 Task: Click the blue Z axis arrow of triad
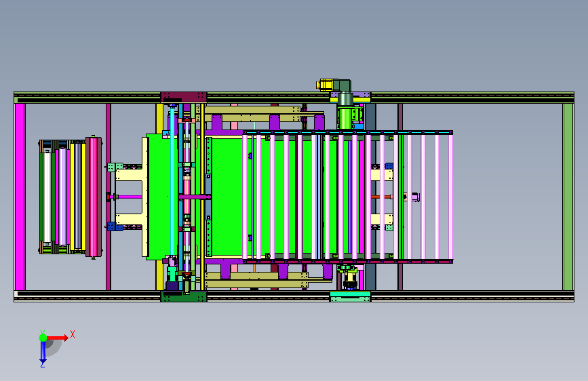click(43, 353)
